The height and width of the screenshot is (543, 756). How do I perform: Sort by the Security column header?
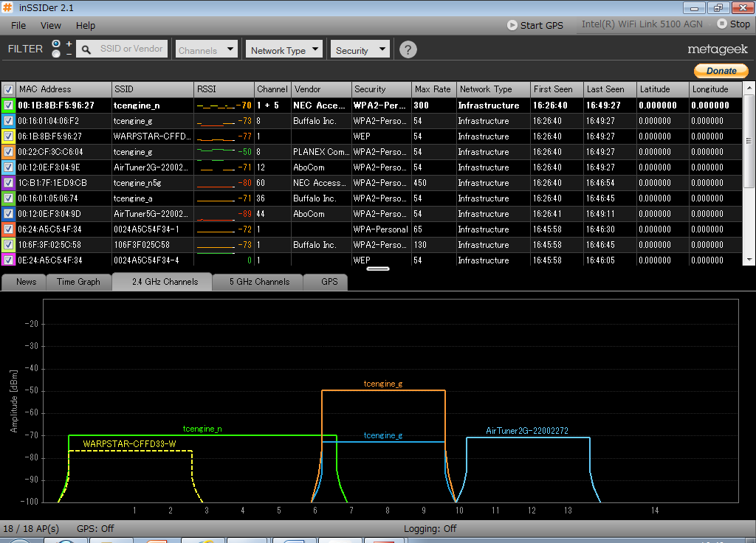[x=382, y=89]
